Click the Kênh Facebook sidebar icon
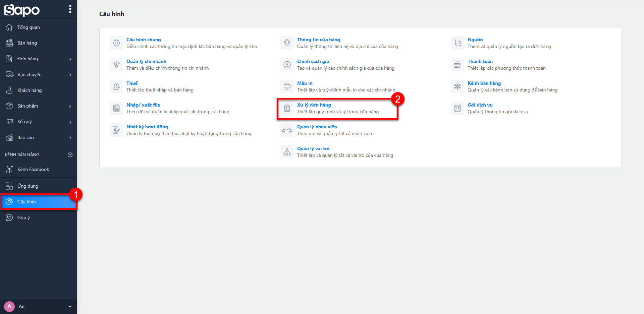This screenshot has height=314, width=644. 9,169
